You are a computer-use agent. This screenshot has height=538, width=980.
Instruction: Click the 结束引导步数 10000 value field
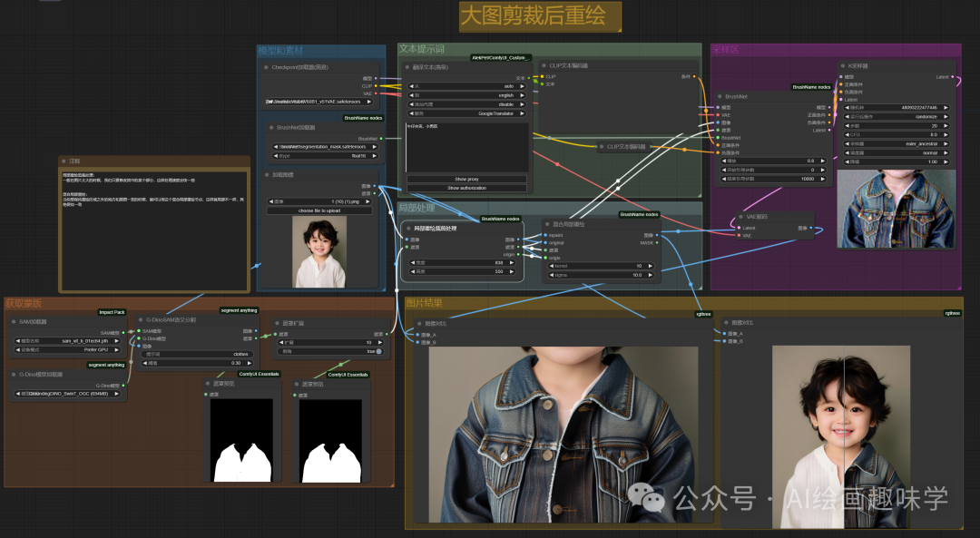point(774,179)
